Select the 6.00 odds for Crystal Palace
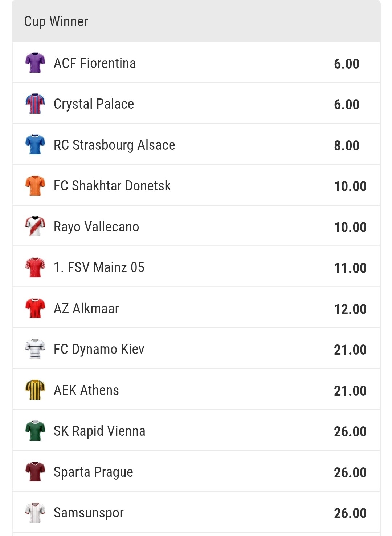The height and width of the screenshot is (536, 392). pyautogui.click(x=347, y=105)
